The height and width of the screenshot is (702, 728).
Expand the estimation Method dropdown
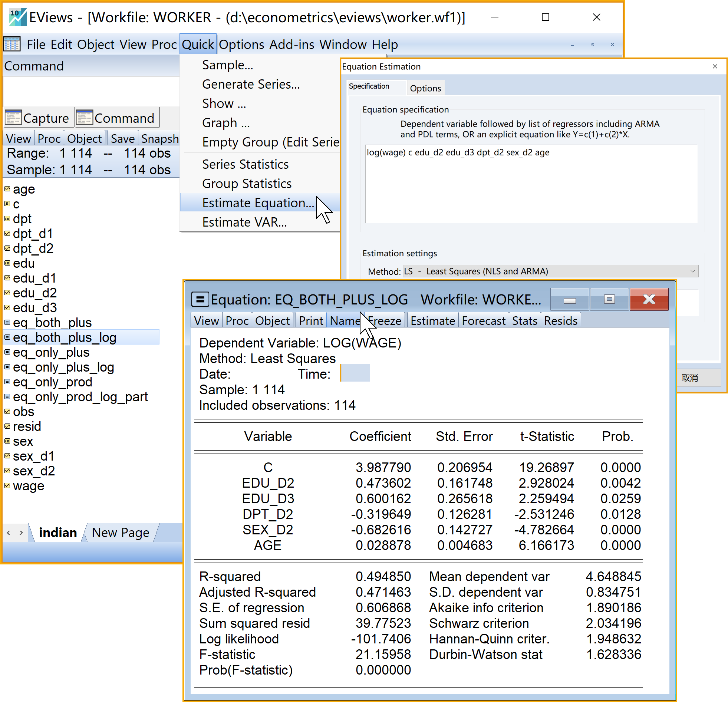692,271
